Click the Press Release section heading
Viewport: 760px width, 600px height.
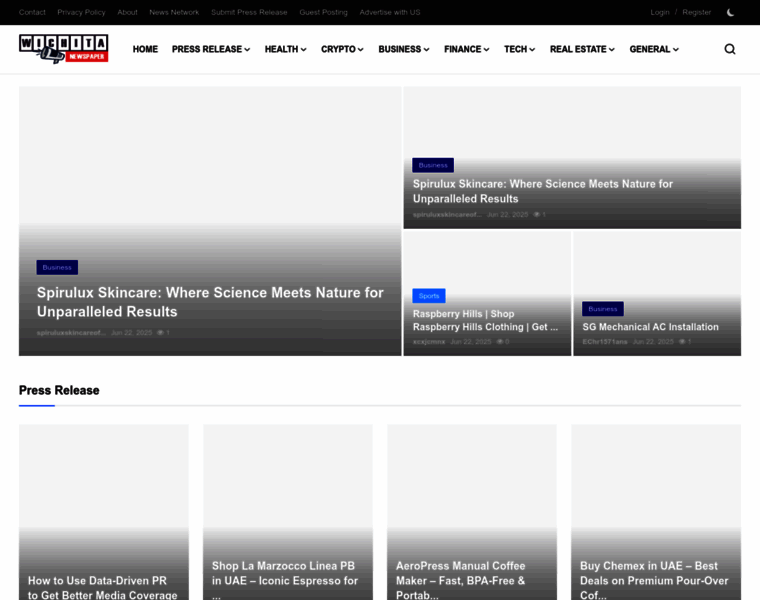click(59, 390)
